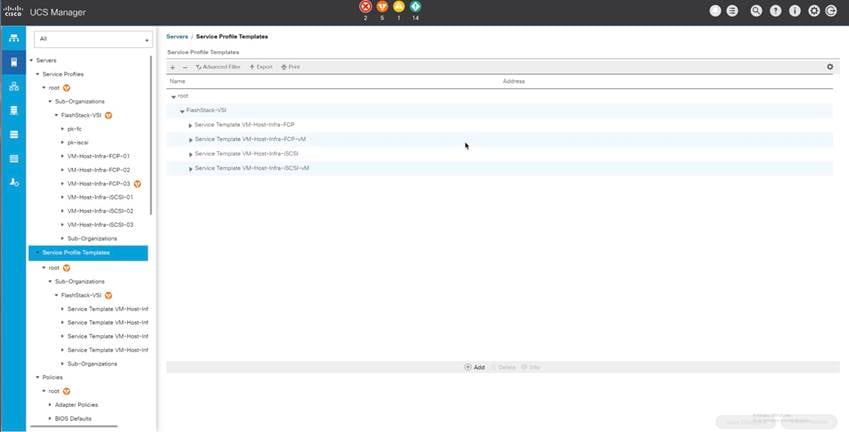The image size is (849, 432).
Task: Expand Service Template VM-Host-Infra-iSCSI-vM row
Action: (191, 169)
